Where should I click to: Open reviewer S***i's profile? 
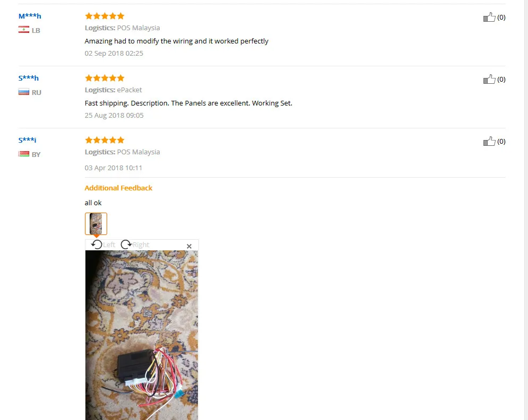tap(27, 139)
